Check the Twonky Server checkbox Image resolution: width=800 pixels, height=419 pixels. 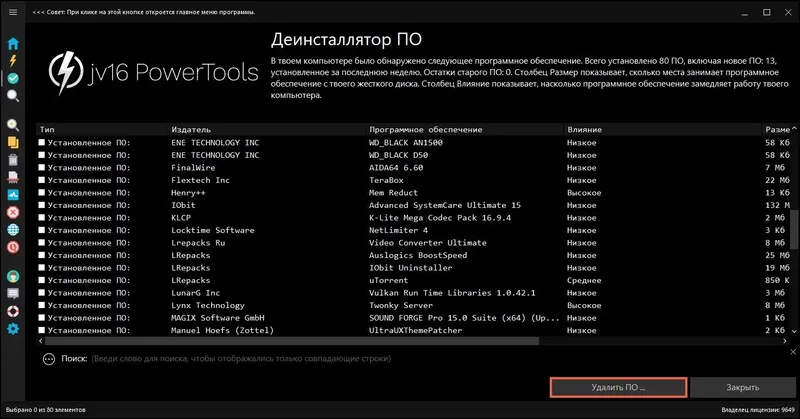click(x=42, y=305)
